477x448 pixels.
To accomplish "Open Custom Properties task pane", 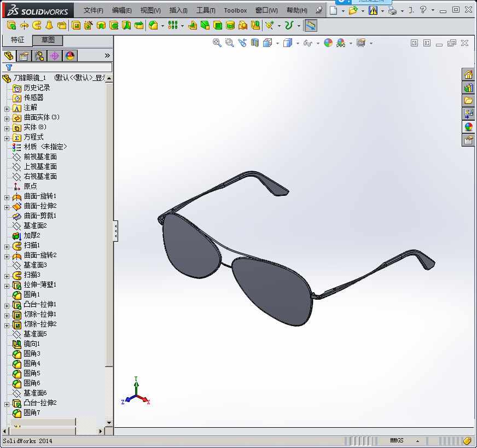I will coord(468,140).
